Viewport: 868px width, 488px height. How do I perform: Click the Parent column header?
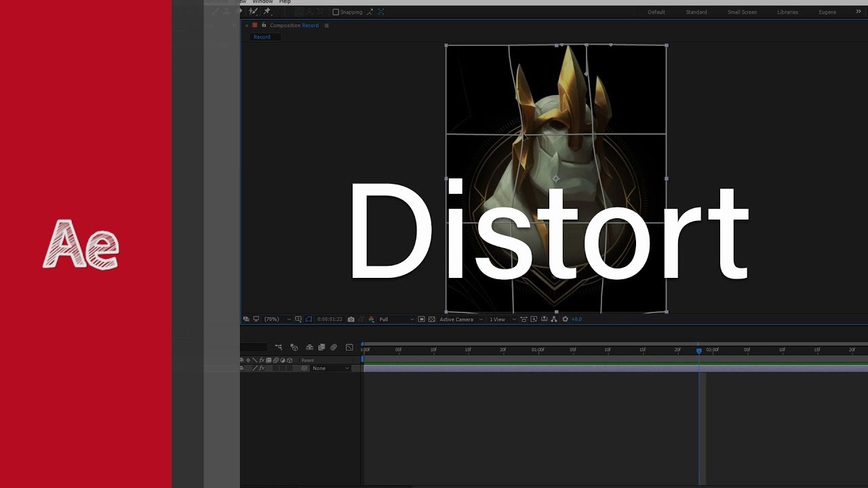point(308,361)
